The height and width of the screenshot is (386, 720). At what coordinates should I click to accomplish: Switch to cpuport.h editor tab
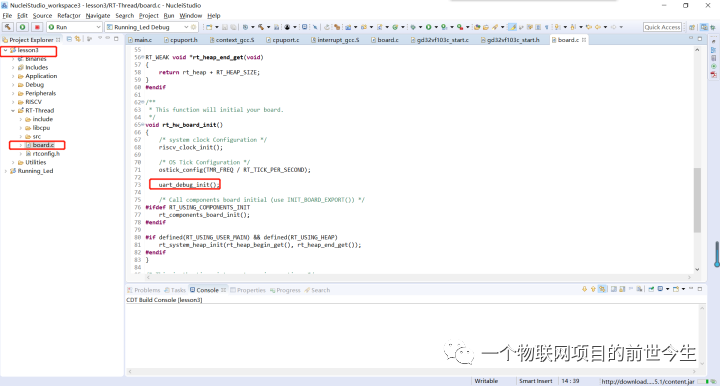180,40
